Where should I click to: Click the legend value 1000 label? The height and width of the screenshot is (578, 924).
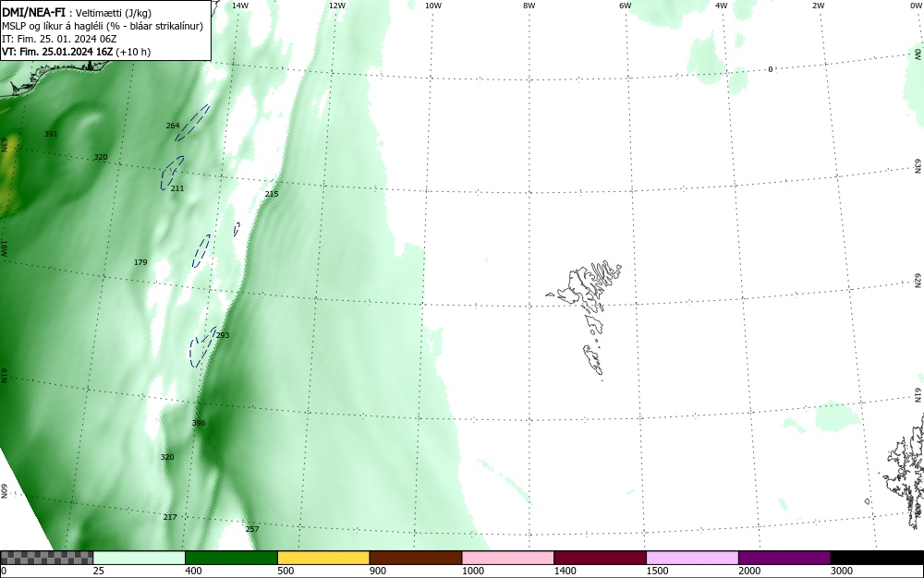[x=472, y=571]
